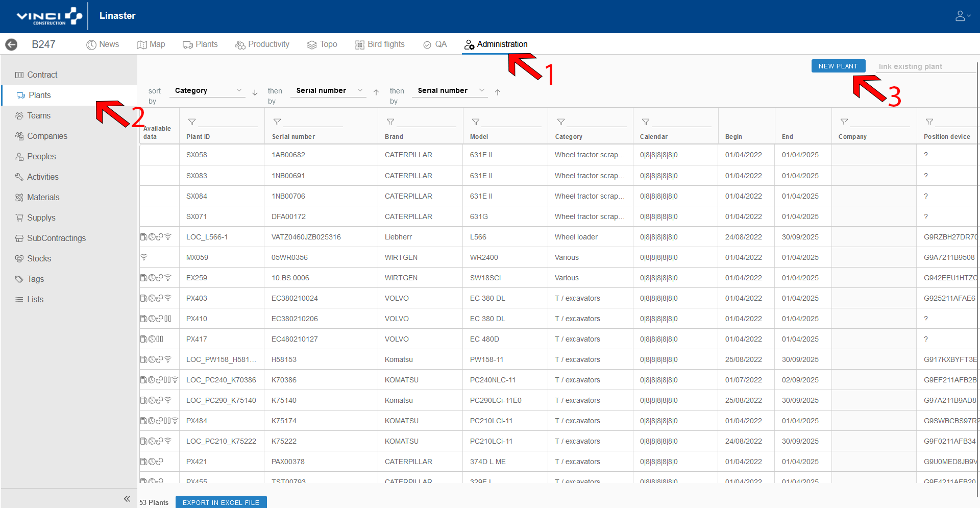Screen dimensions: 980x508
Task: Click the Calendar column filter icon
Action: click(646, 122)
